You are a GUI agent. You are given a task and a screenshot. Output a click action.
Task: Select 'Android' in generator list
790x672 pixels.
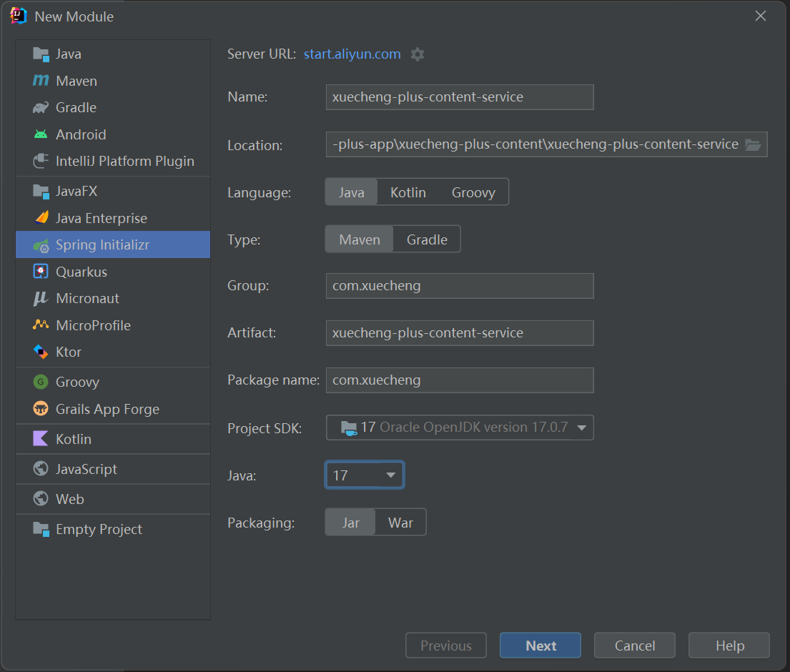click(x=113, y=134)
